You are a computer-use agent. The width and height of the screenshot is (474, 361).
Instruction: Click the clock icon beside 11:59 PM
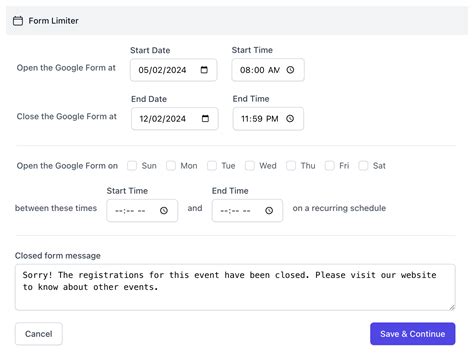tap(290, 118)
